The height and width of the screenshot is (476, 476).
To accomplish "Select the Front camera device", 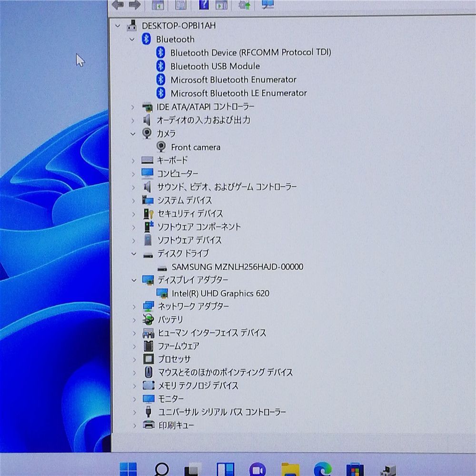I will coord(196,147).
